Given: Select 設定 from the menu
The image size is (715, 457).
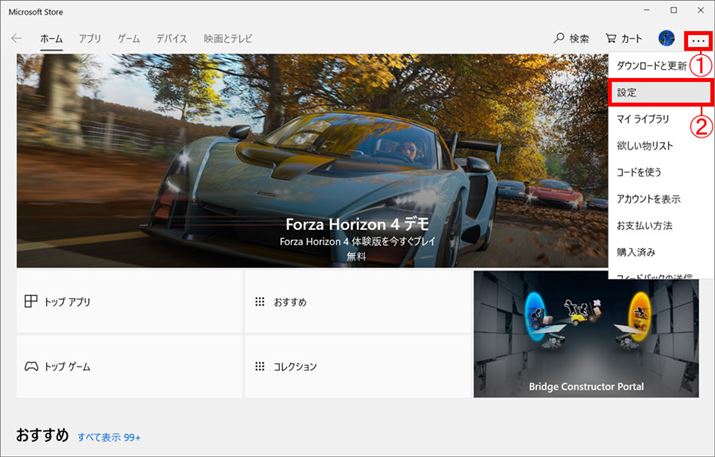Looking at the screenshot, I should 661,93.
